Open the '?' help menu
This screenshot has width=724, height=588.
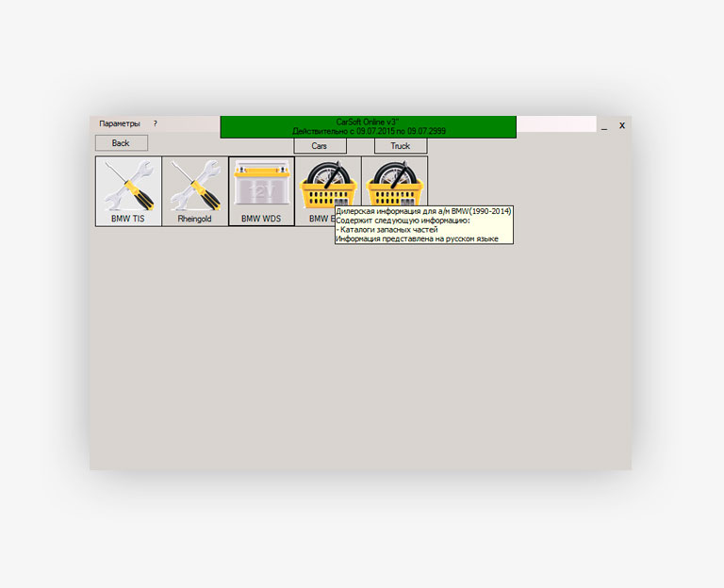[156, 123]
